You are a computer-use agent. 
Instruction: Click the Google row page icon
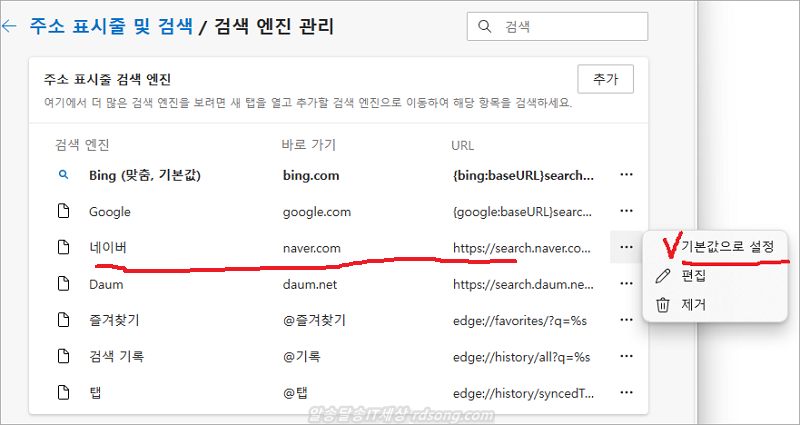(x=62, y=211)
